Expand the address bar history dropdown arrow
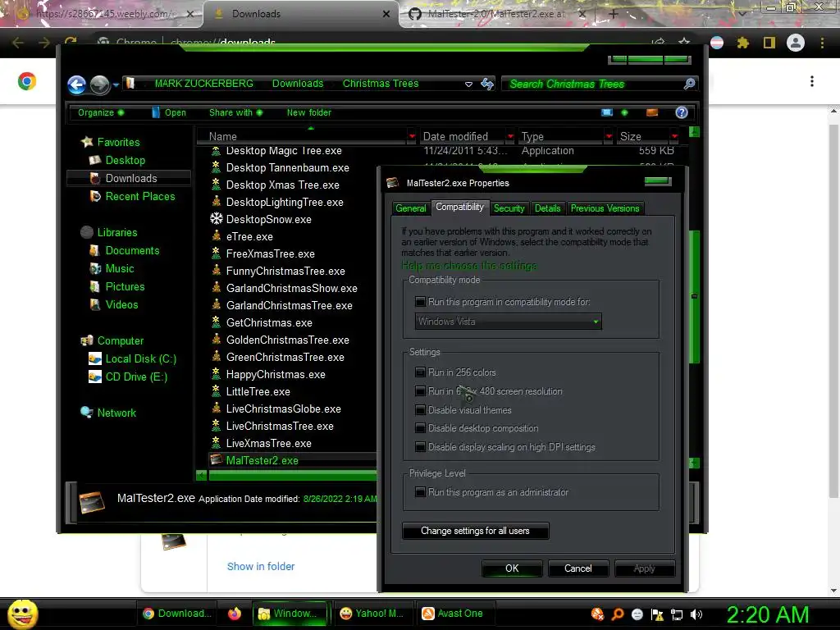 [468, 84]
